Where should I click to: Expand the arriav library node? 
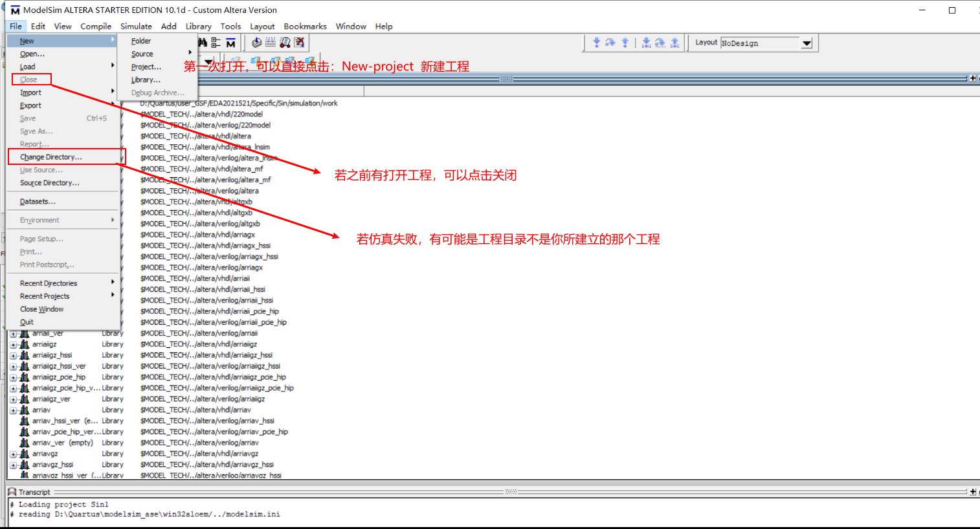coord(13,411)
